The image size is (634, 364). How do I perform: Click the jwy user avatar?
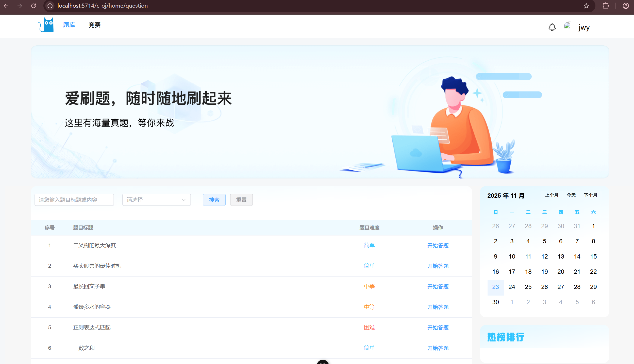coord(568,26)
